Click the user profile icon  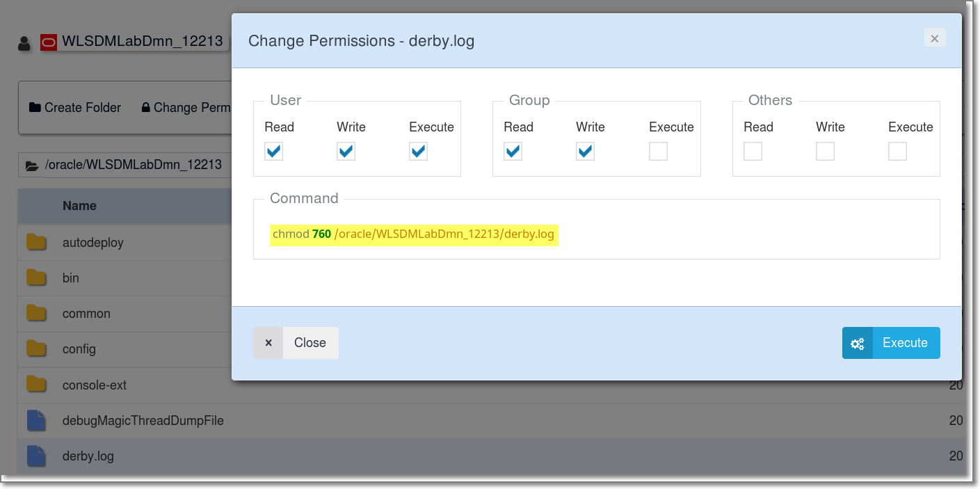tap(24, 44)
